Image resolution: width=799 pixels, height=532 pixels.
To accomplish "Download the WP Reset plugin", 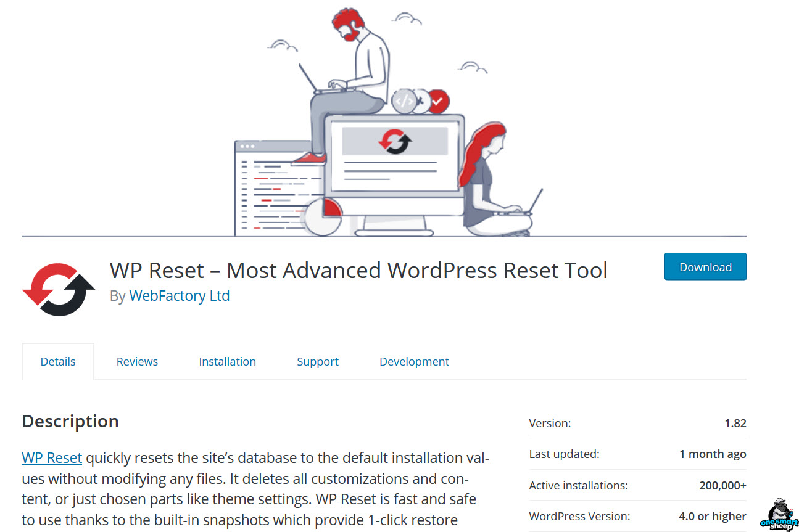I will tap(705, 267).
